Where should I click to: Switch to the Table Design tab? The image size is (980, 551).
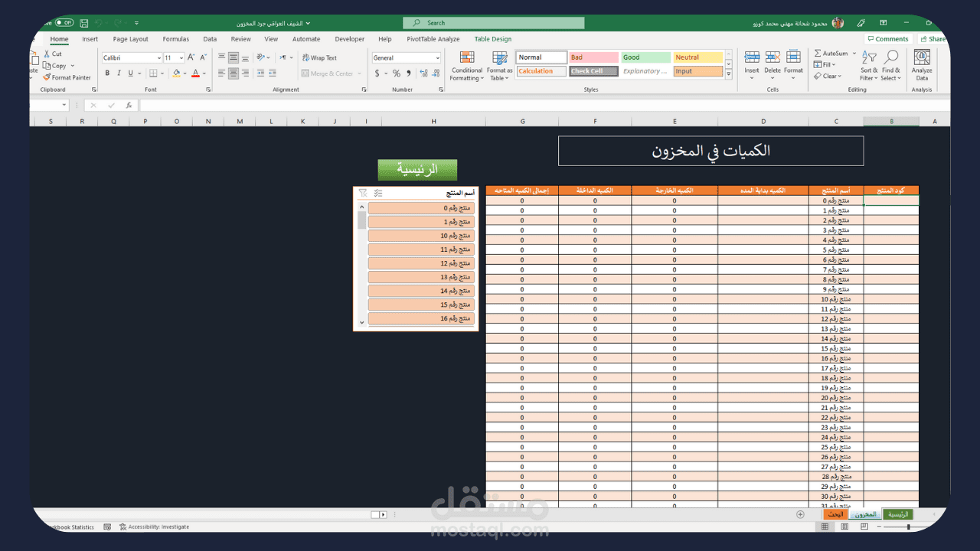492,39
